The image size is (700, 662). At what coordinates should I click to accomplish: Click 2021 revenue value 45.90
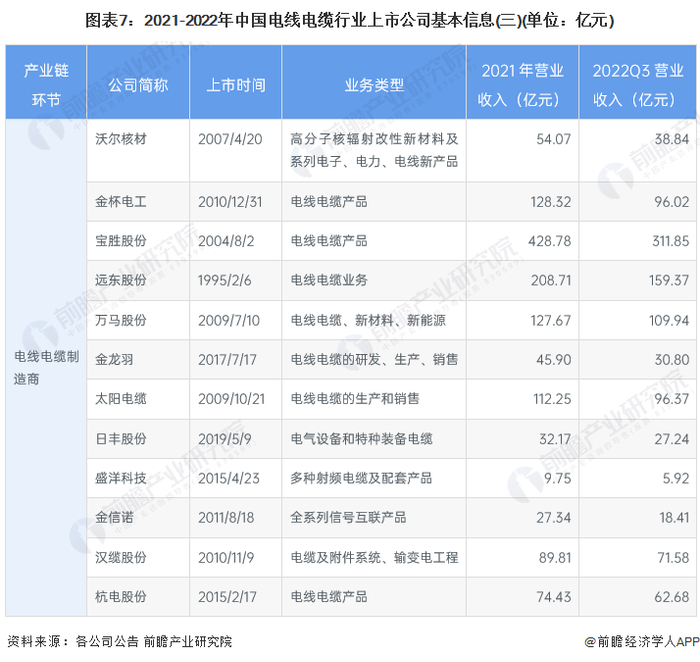[554, 359]
